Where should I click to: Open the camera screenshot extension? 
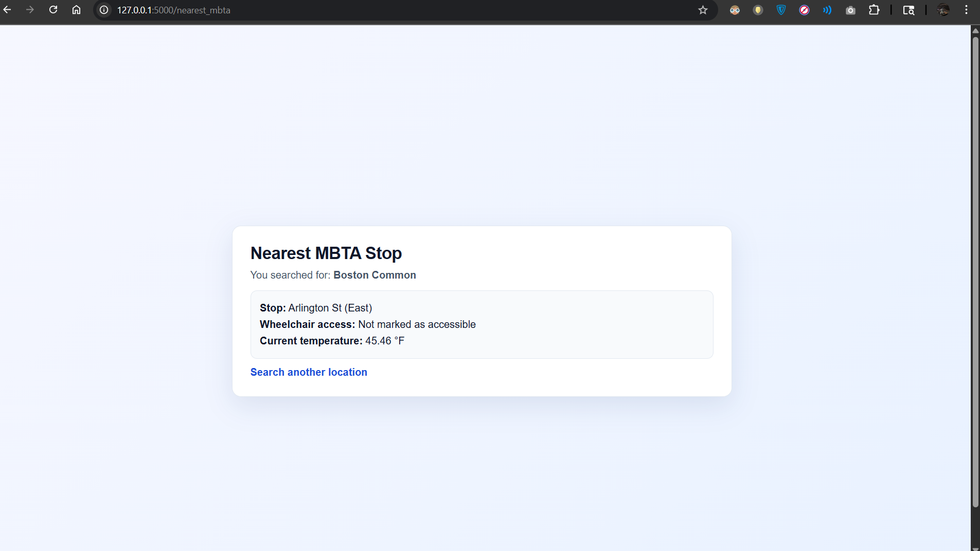click(x=850, y=10)
